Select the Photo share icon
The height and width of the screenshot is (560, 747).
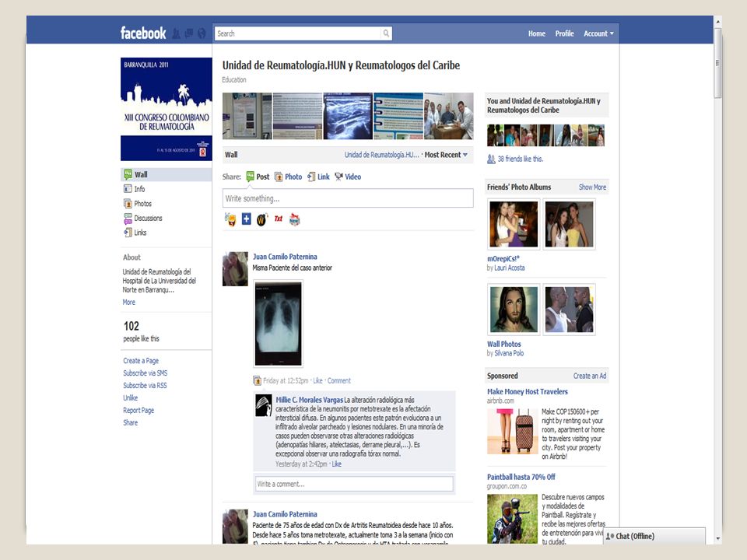[x=279, y=177]
